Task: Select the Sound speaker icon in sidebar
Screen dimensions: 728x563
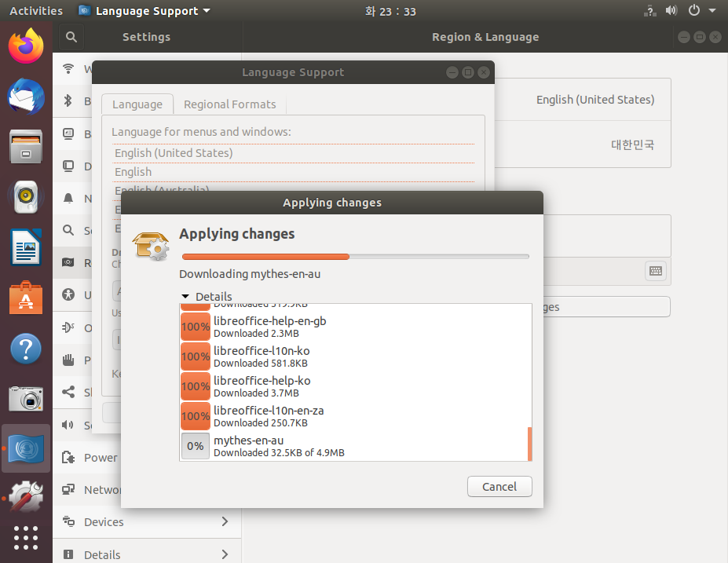Action: point(68,425)
